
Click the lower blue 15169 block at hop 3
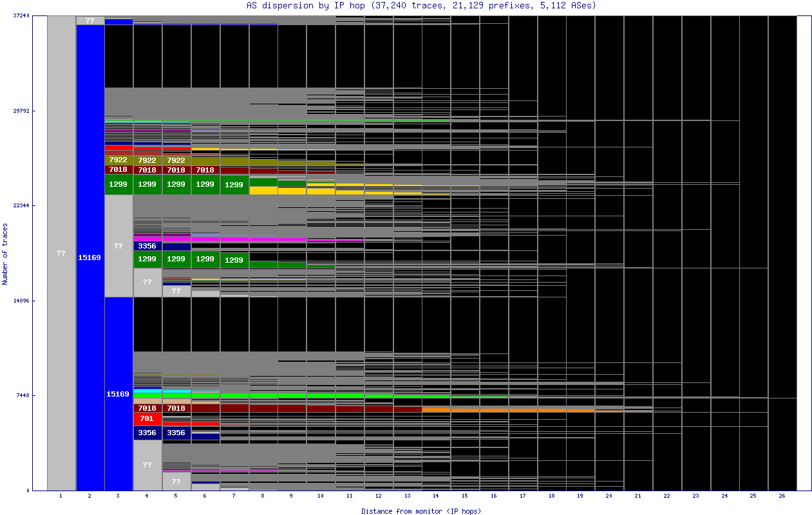coord(118,393)
